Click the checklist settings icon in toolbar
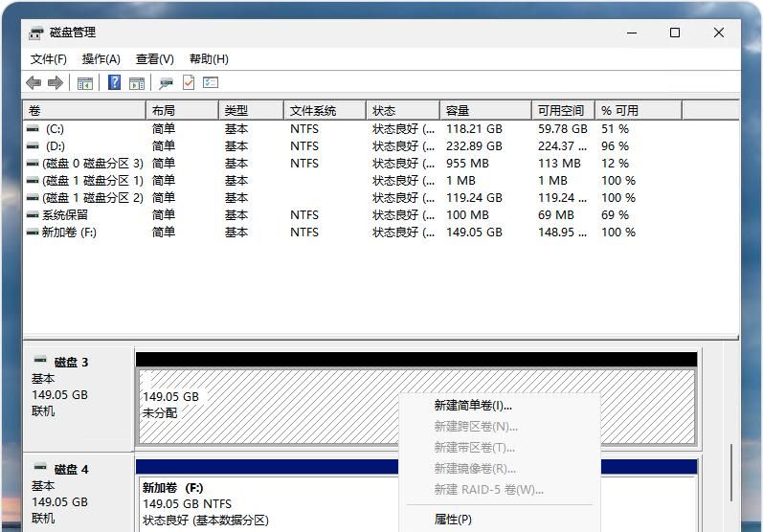763x532 pixels. point(211,82)
